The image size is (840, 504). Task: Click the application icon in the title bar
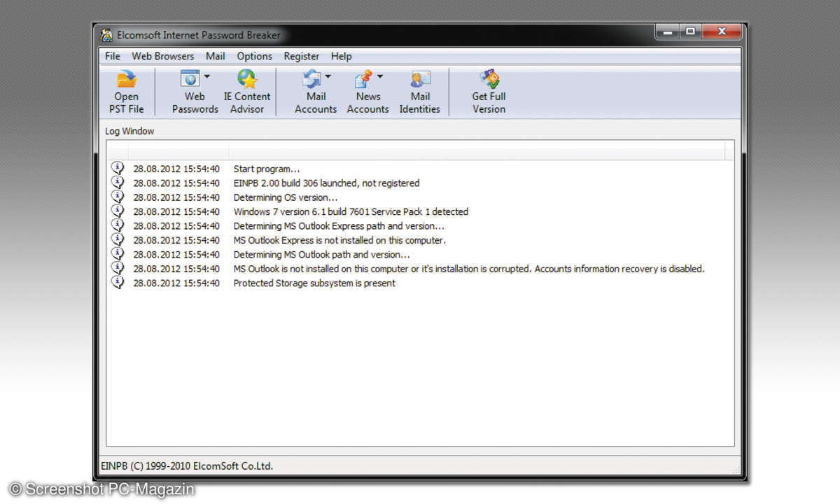[106, 35]
